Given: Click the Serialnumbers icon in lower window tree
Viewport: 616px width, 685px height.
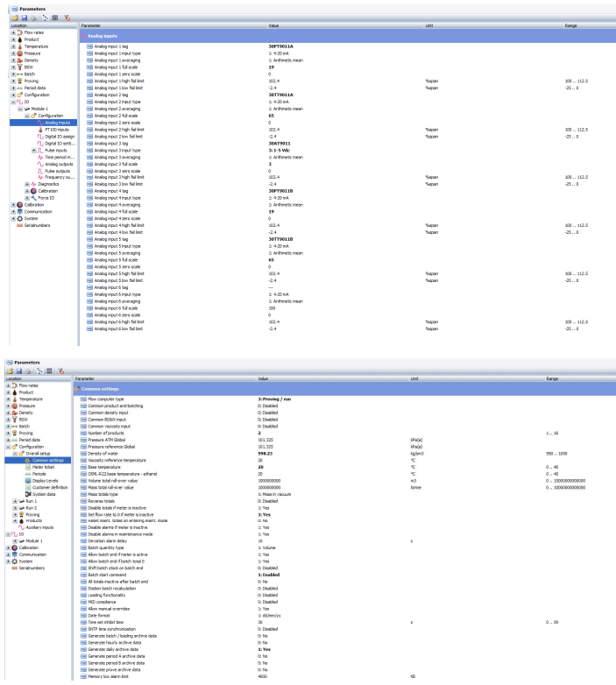Looking at the screenshot, I should [x=14, y=568].
